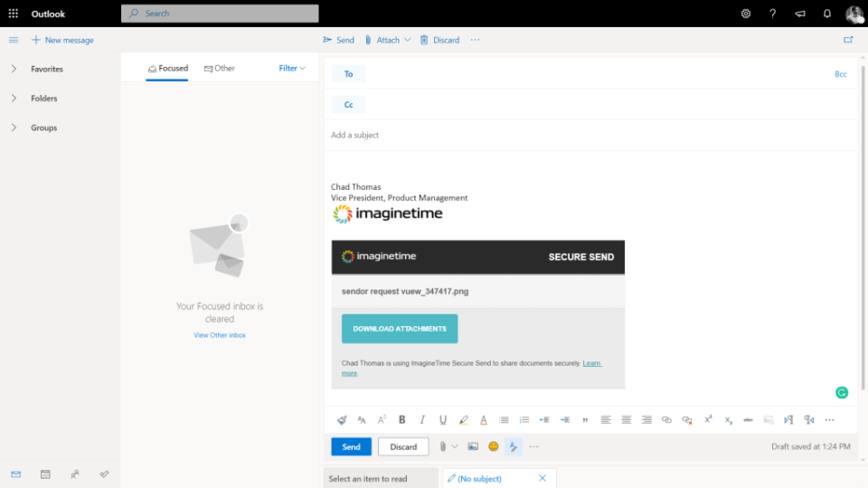Viewport: 868px width, 488px height.
Task: Open the font color picker
Action: [x=483, y=420]
